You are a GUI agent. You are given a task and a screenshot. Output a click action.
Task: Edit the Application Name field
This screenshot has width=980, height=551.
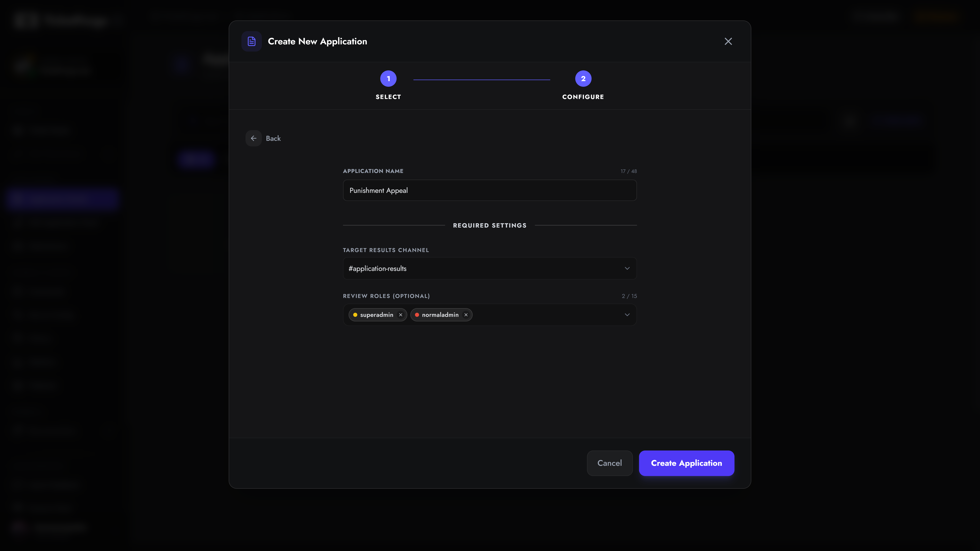(490, 190)
